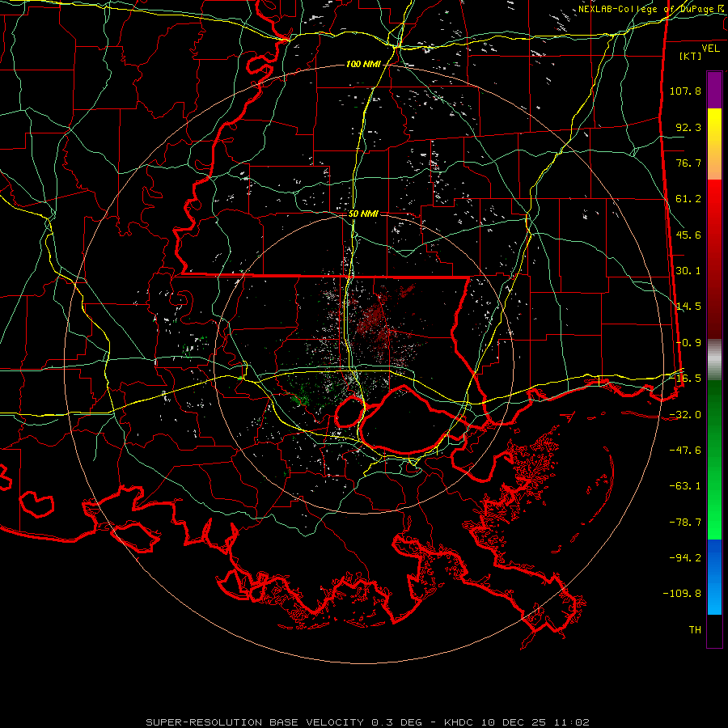Click the -16.5 value on velocity scale
728x728 pixels.
coord(685,379)
